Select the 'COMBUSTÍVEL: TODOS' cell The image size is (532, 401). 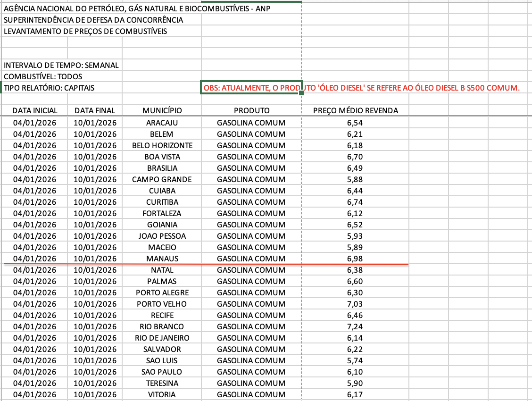[x=35, y=76]
